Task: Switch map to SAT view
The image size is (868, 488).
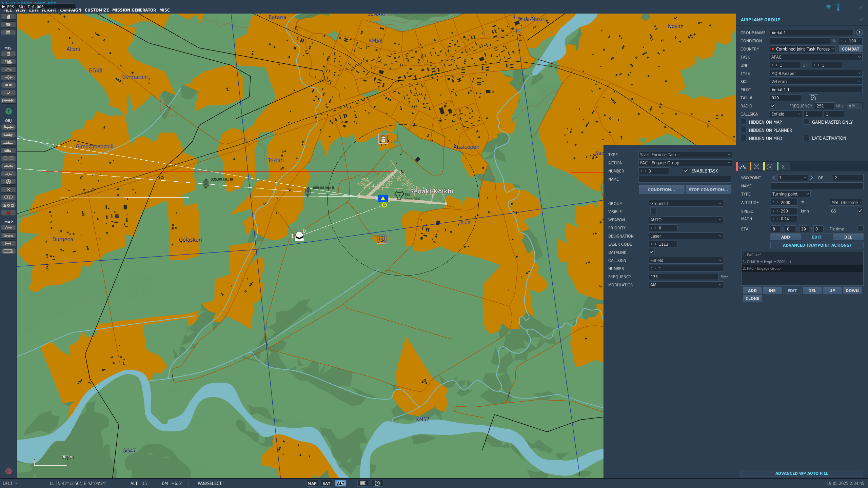Action: (326, 483)
